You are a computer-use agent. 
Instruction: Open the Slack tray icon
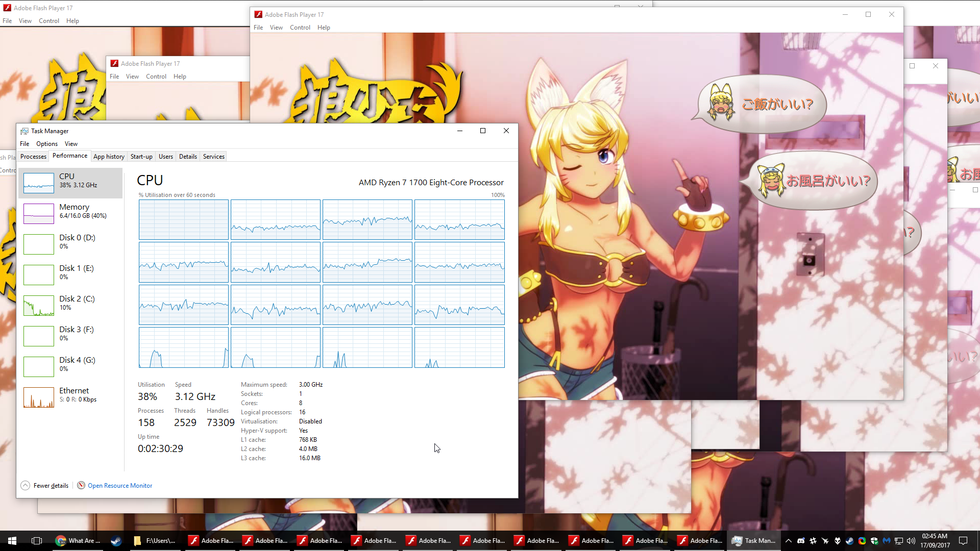coord(813,541)
